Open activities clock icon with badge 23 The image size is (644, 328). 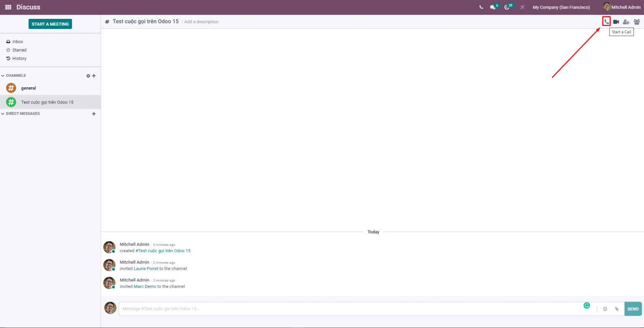click(x=507, y=7)
